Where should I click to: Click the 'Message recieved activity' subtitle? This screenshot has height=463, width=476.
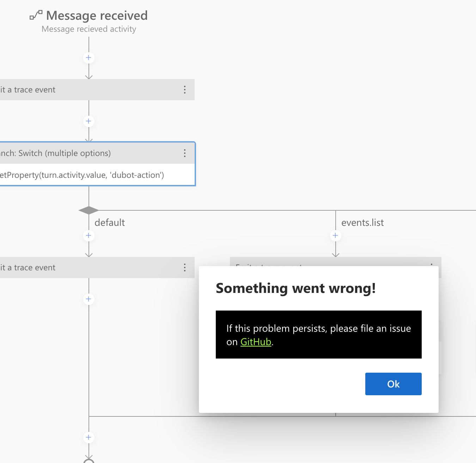(x=89, y=29)
